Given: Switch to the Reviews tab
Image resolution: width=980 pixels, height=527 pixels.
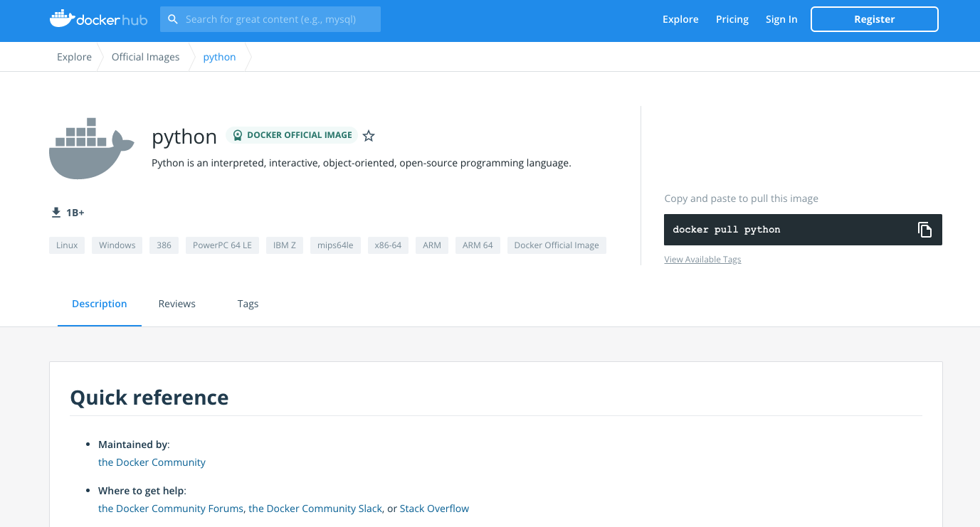Looking at the screenshot, I should 176,304.
